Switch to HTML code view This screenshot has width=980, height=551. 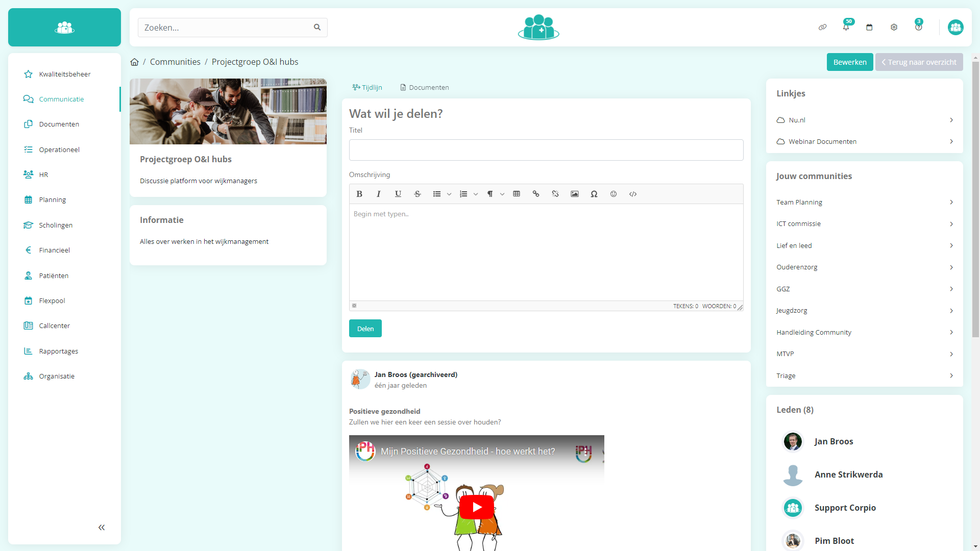coord(633,194)
